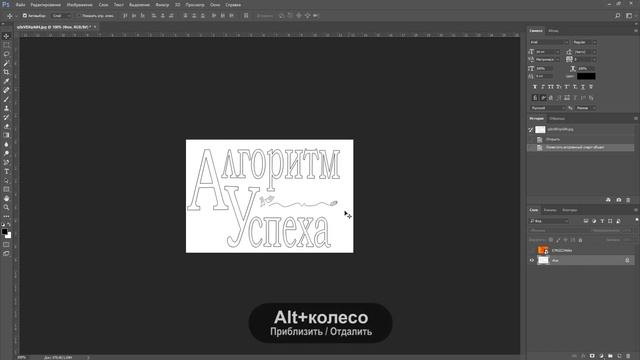640x360 pixels.
Task: Open layer filter kind dropdown
Action: click(x=549, y=221)
